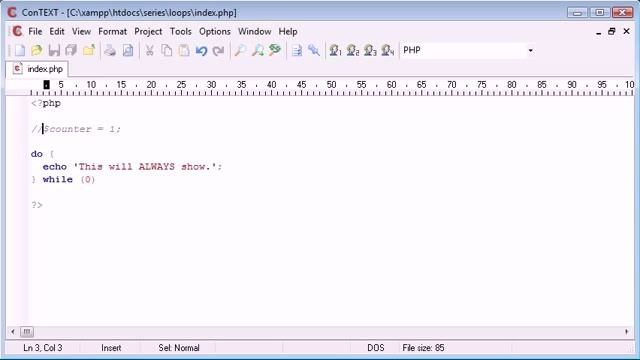This screenshot has width=640, height=360.
Task: Click the horizontal scrollbar thumb
Action: coord(27,332)
